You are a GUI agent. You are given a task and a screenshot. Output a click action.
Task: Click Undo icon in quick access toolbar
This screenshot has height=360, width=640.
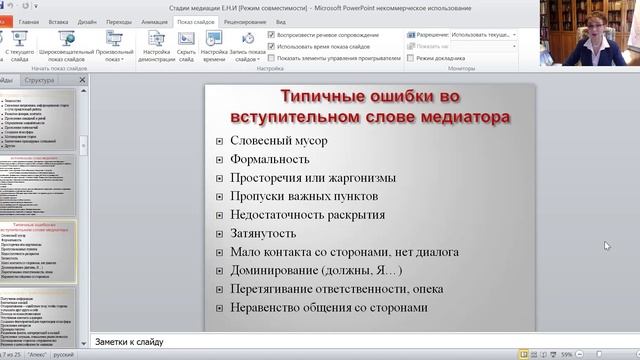[11, 6]
